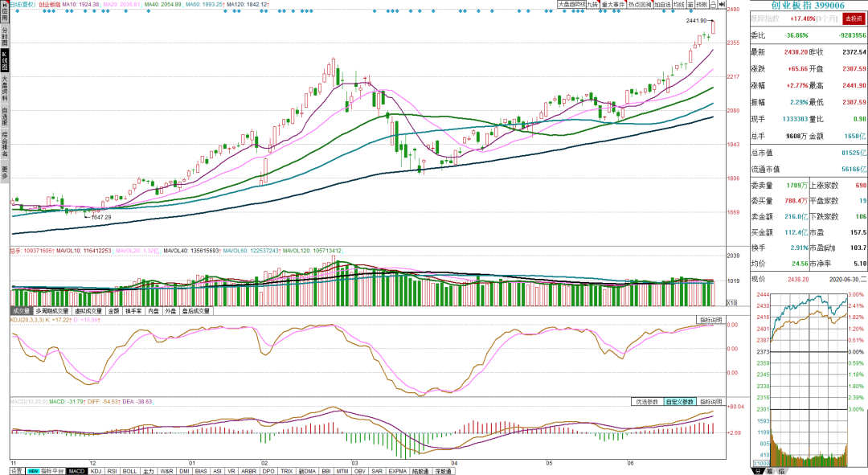Screen dimensions: 868x475
Task: Click the 创业板指 399006 title
Action: pos(808,6)
